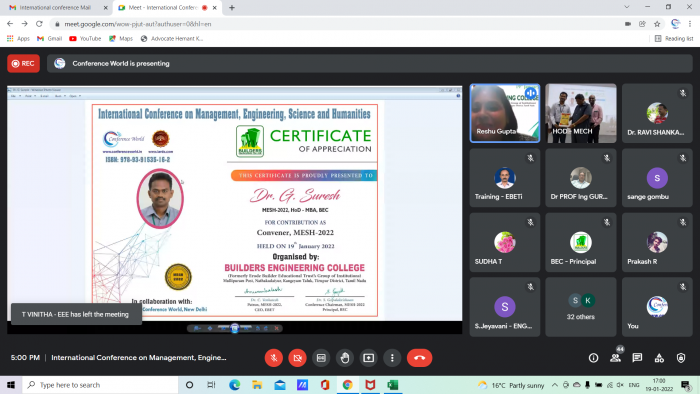
Task: Toggle captions button
Action: pyautogui.click(x=321, y=358)
